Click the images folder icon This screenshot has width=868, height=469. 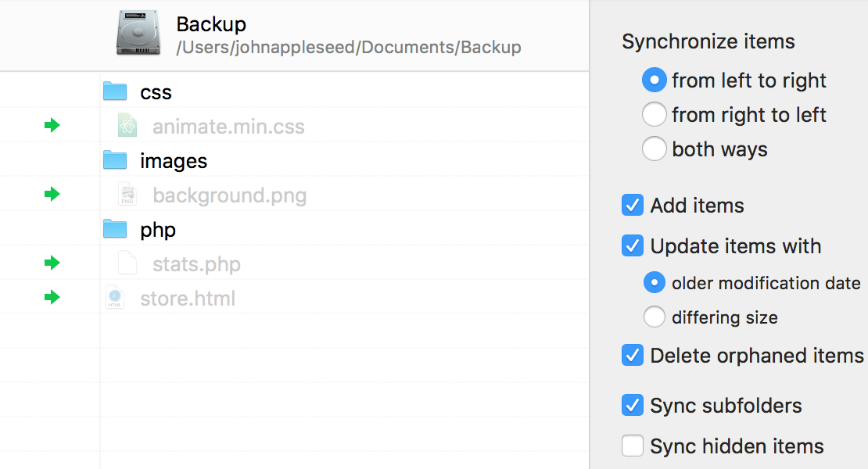click(x=114, y=159)
